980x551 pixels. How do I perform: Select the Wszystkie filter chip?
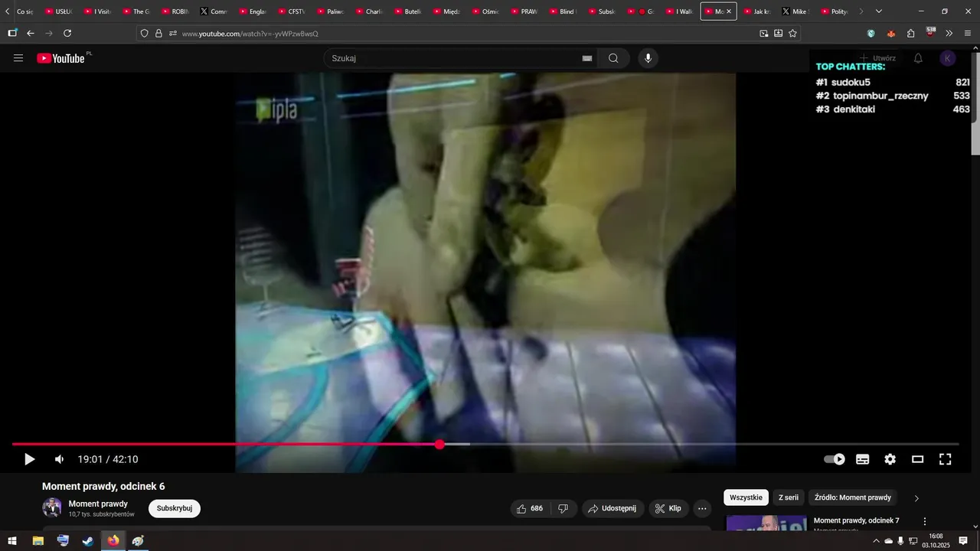[746, 497]
